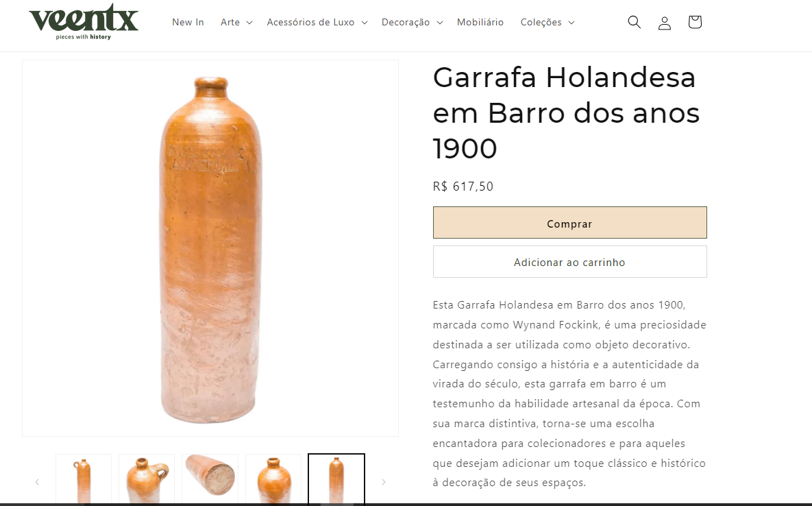812x506 pixels.
Task: Open the shopping cart icon
Action: point(694,22)
